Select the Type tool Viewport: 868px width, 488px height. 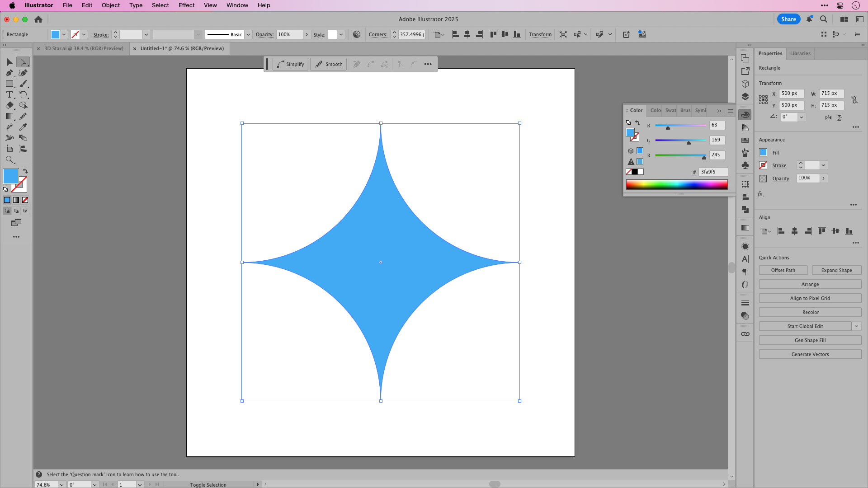pos(9,95)
